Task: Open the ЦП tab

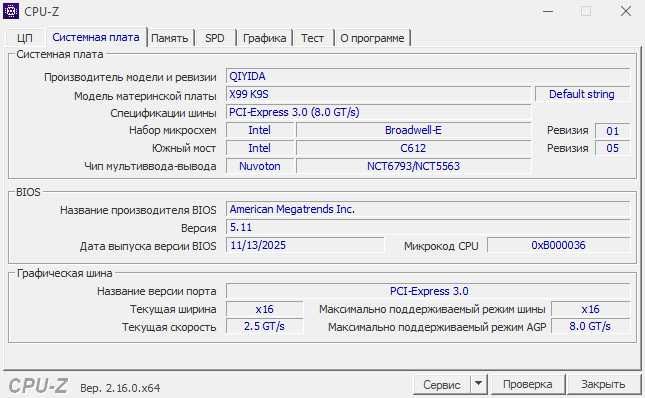Action: [x=25, y=38]
